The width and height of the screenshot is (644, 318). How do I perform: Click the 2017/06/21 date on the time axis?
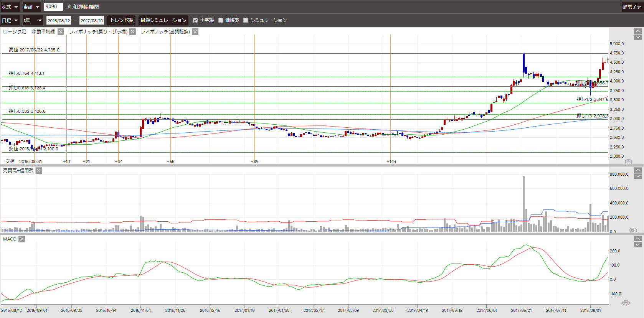[521, 310]
